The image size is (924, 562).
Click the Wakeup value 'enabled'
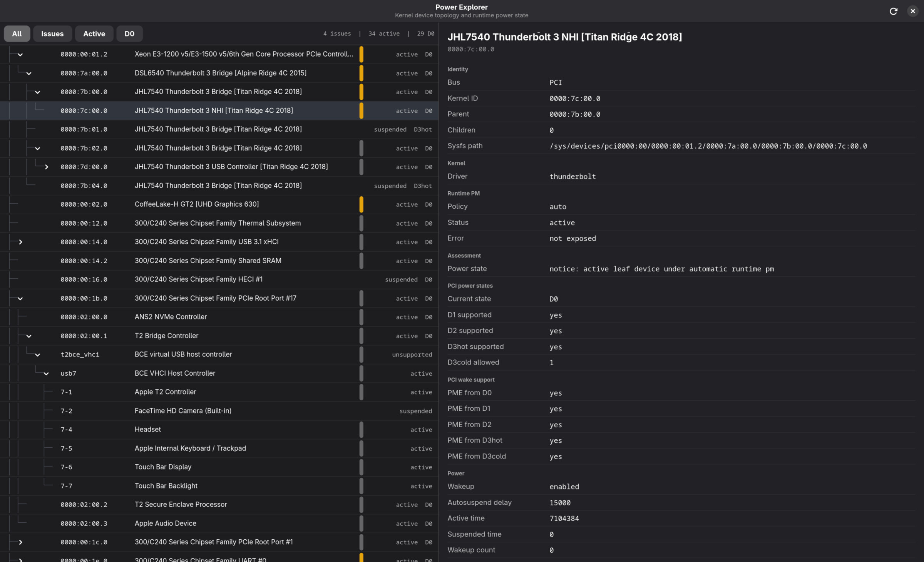click(564, 487)
